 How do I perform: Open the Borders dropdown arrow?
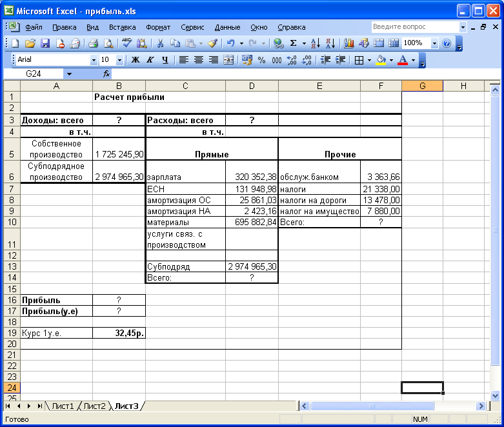[x=369, y=60]
